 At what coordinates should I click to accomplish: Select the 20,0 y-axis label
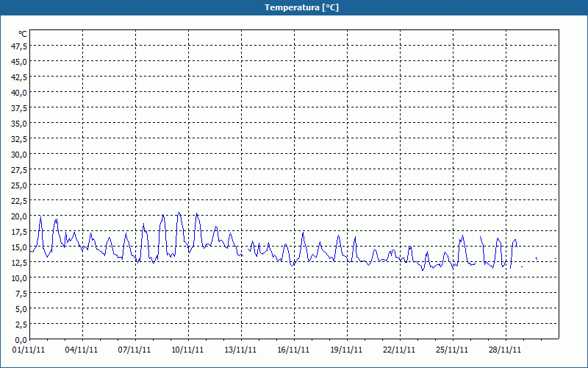click(x=20, y=216)
